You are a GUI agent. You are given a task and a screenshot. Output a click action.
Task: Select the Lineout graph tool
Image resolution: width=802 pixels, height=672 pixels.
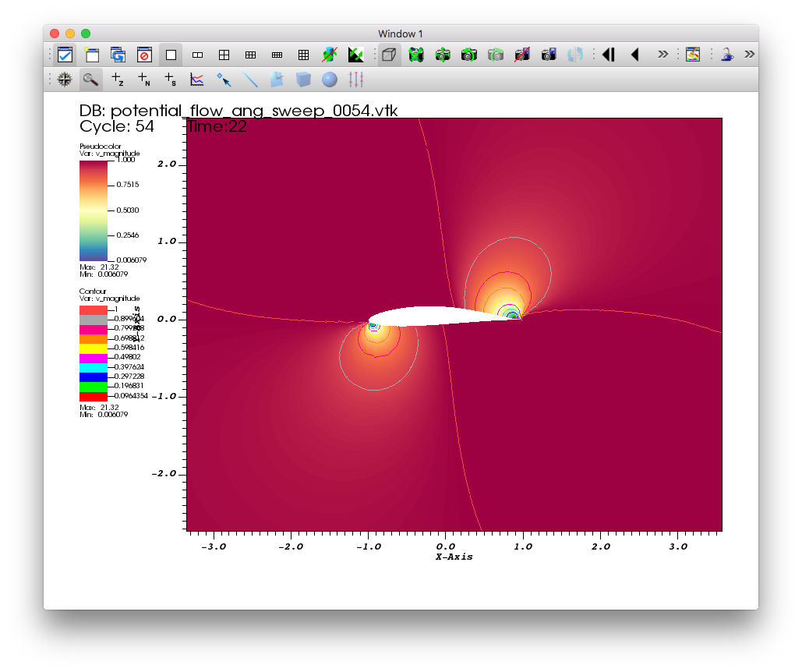pos(197,80)
